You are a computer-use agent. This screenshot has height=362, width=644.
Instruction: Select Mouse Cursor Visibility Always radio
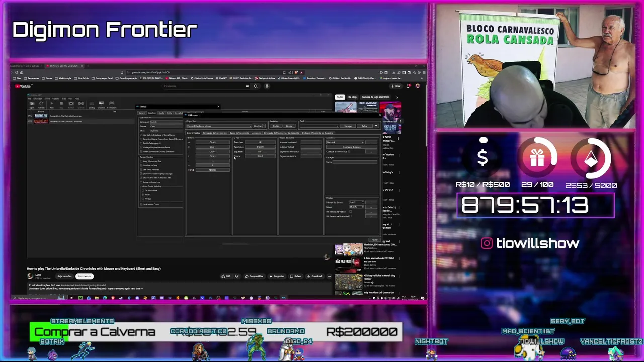[143, 199]
